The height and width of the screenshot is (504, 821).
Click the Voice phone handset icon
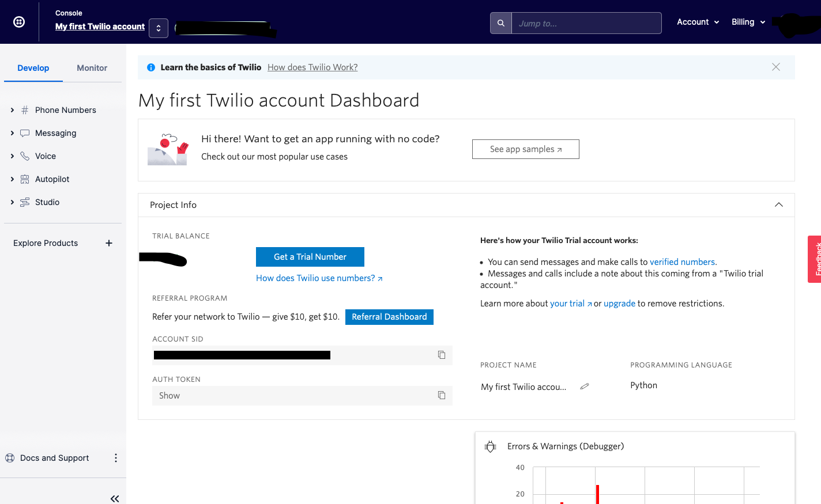(x=25, y=156)
